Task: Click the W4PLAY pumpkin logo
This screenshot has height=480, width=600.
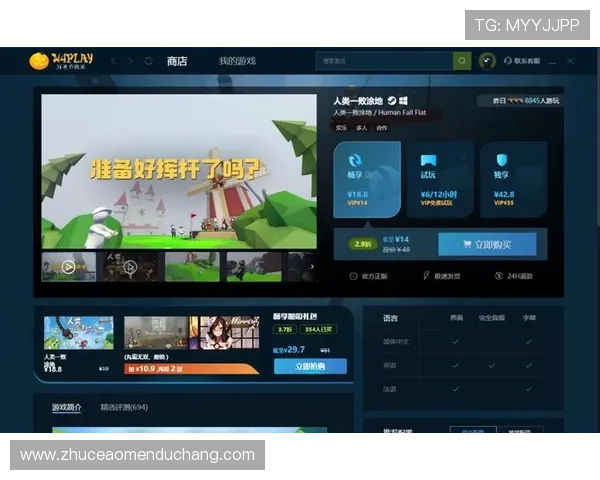Action: [x=61, y=61]
